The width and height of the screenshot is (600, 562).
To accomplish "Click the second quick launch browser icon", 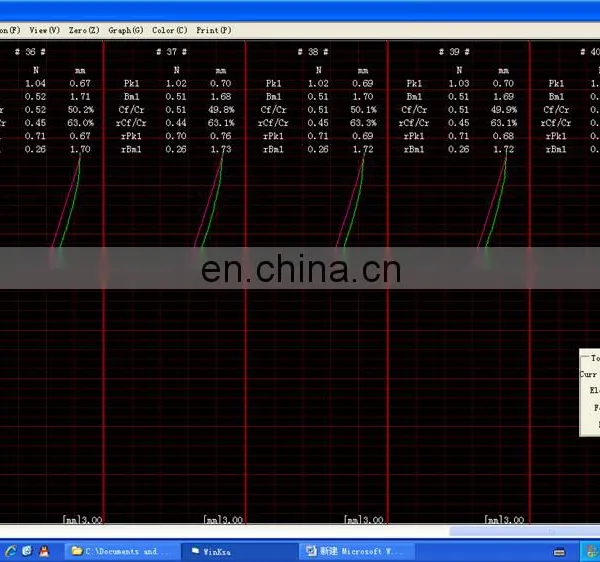I will (x=27, y=551).
